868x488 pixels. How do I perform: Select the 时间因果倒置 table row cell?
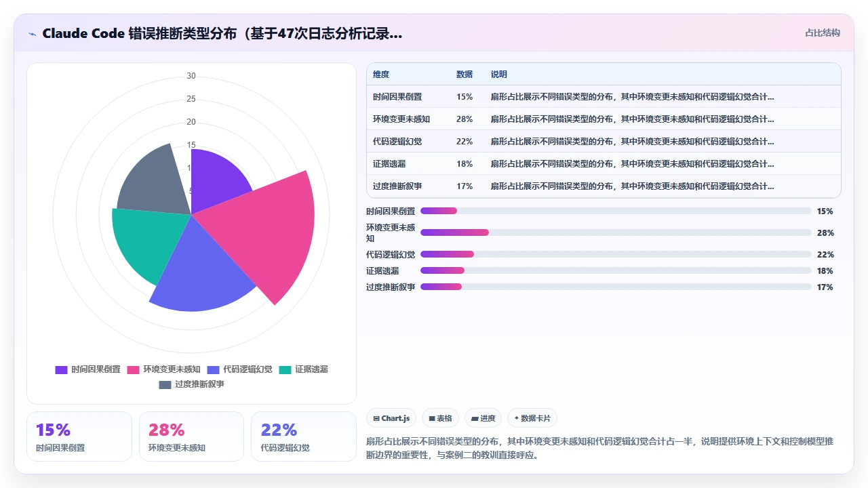pos(397,97)
